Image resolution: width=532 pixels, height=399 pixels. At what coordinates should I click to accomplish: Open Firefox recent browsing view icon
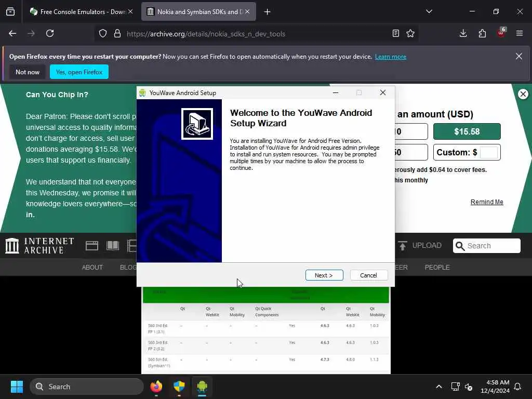click(10, 12)
